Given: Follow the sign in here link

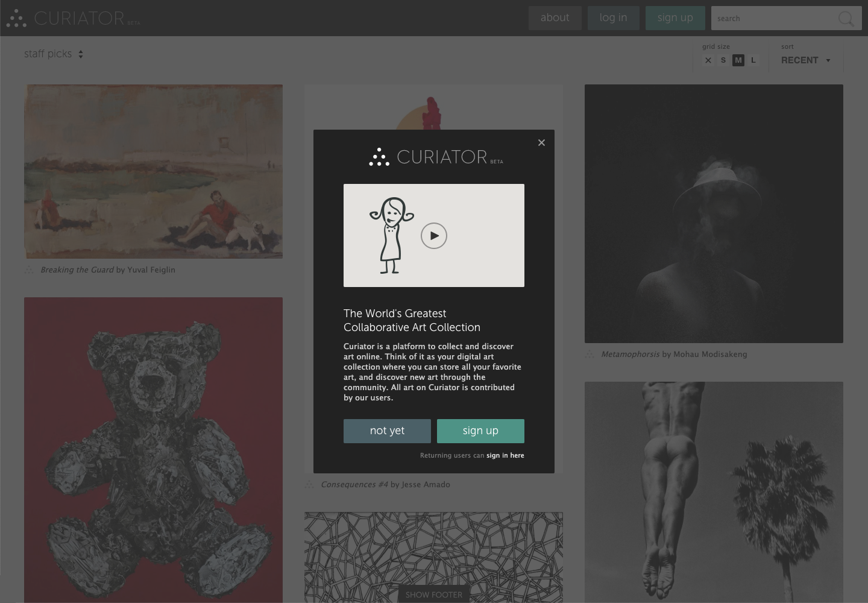Looking at the screenshot, I should (x=505, y=455).
